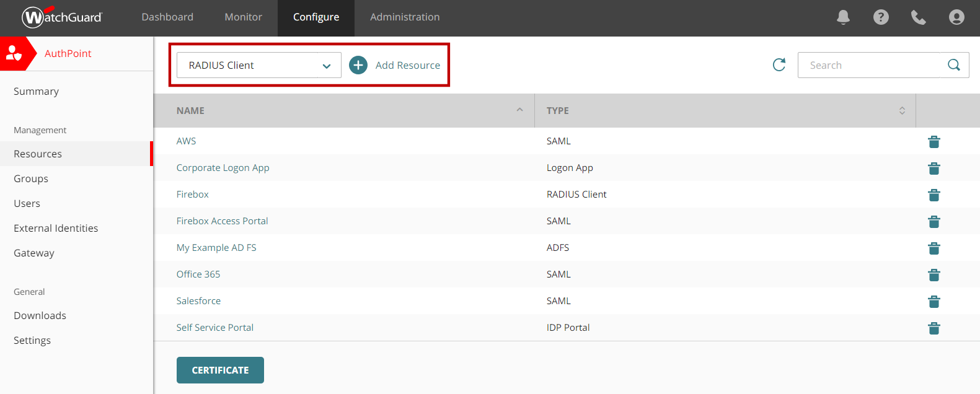The height and width of the screenshot is (394, 980).
Task: Sort the table by Name column
Action: pos(519,110)
